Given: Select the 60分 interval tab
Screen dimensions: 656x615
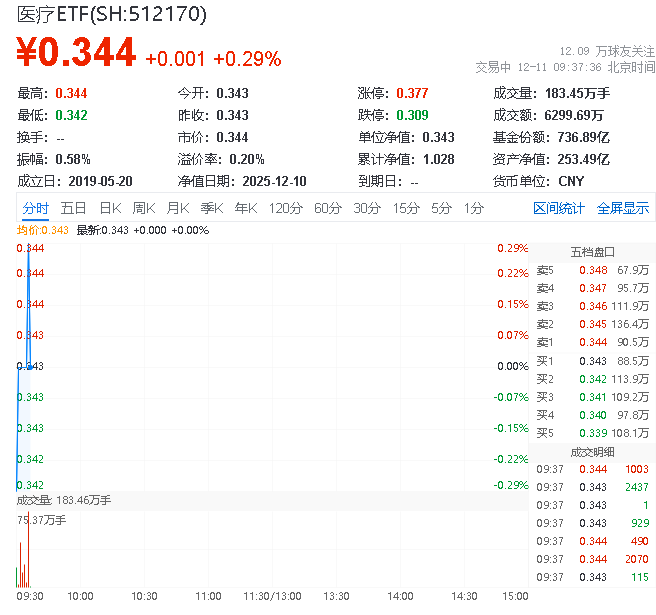Looking at the screenshot, I should pos(327,208).
